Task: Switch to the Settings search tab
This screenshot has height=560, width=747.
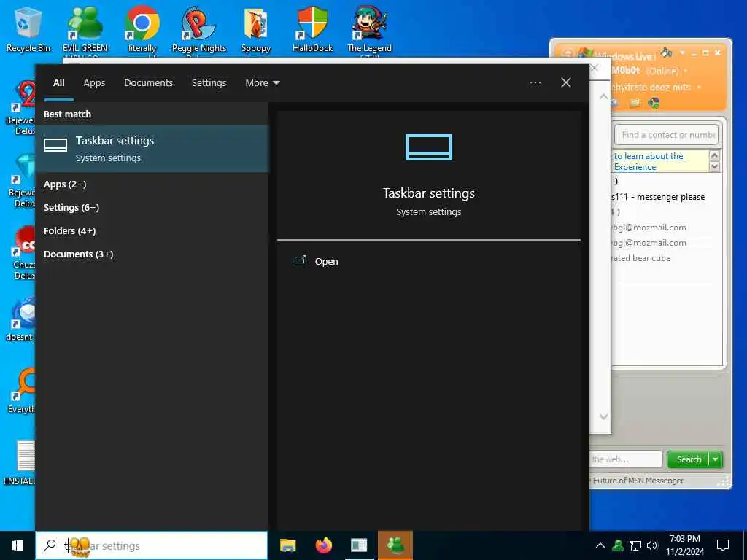Action: (209, 83)
